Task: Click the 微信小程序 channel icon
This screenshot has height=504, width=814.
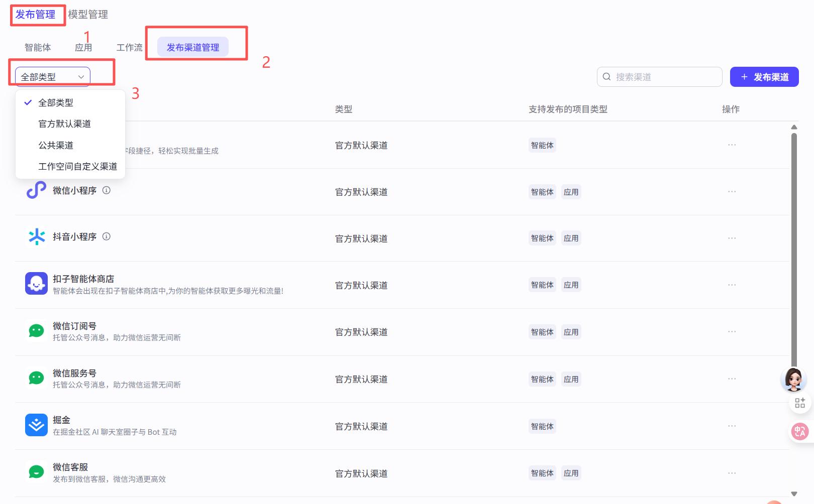Action: coord(36,190)
